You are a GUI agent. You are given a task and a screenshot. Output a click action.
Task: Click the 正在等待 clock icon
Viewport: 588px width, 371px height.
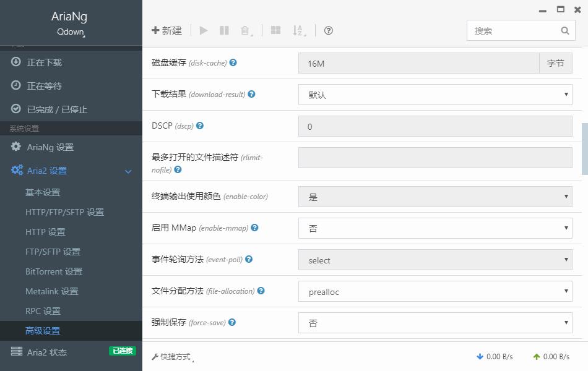(15, 85)
